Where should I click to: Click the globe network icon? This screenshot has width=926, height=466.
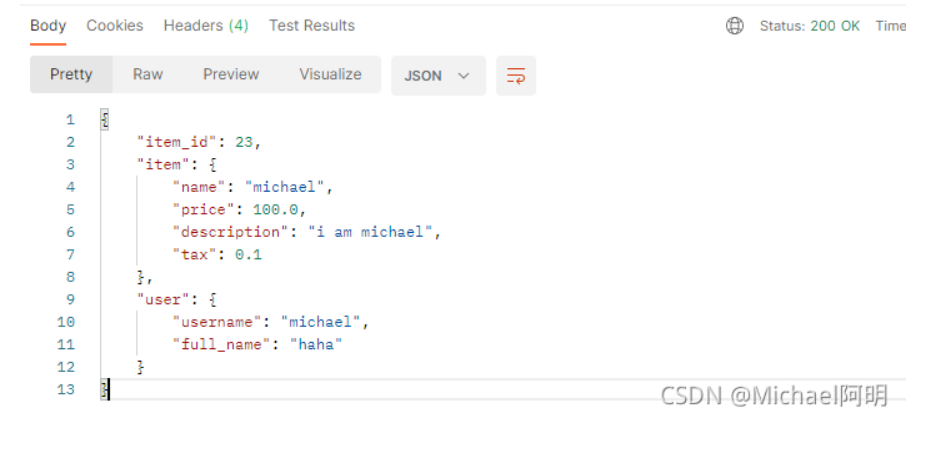(735, 26)
